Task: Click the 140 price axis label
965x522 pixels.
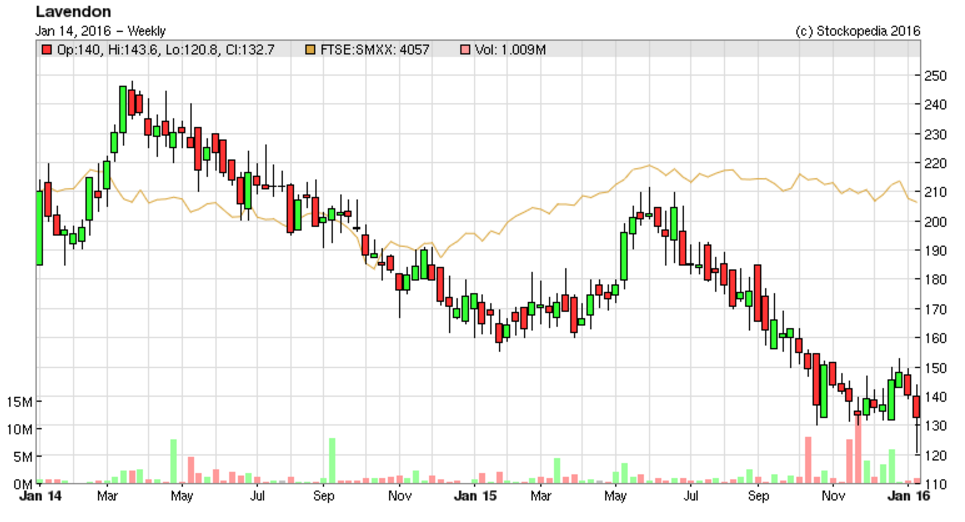Action: pos(935,397)
